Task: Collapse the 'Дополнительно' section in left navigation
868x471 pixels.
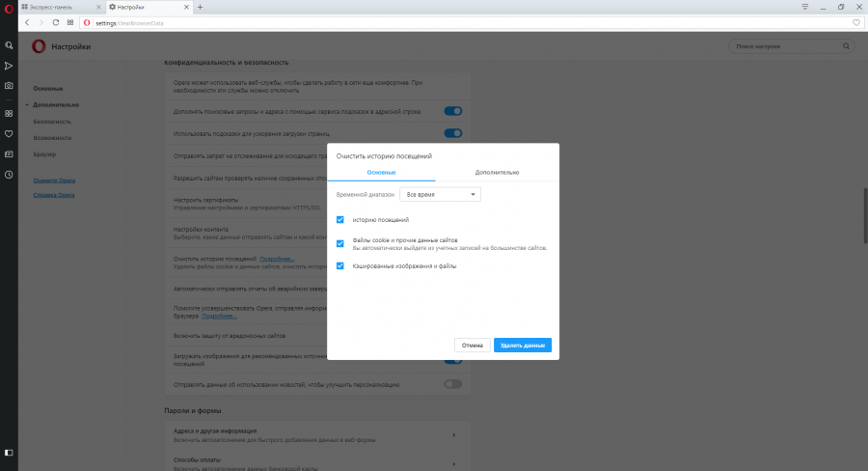Action: pos(55,104)
